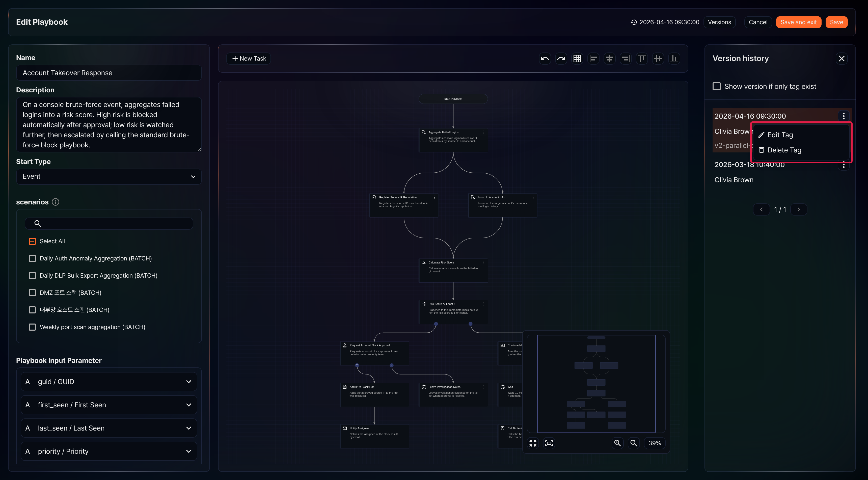
Task: Align selected tasks to bottom edge
Action: click(x=674, y=59)
